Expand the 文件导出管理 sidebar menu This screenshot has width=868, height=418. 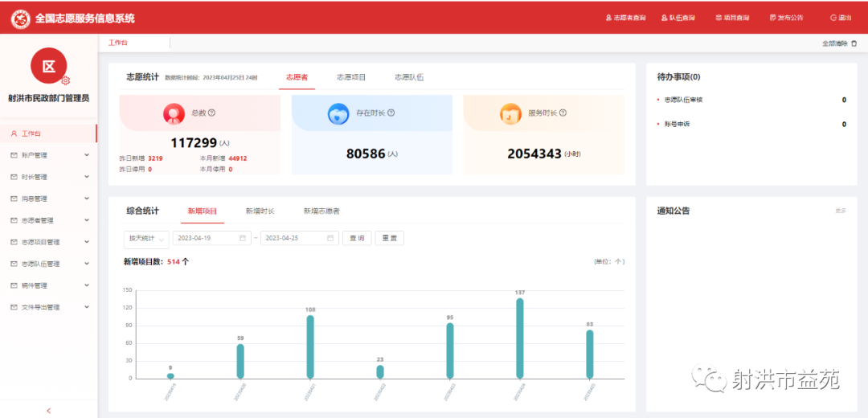tap(48, 307)
